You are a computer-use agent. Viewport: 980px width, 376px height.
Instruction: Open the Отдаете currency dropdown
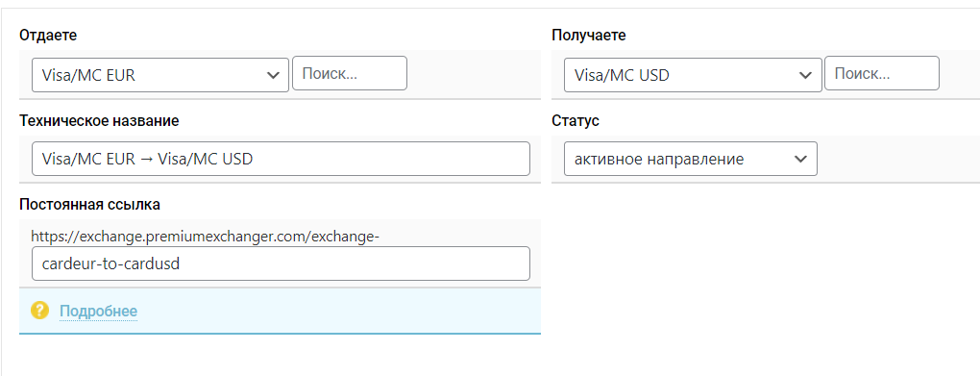[160, 75]
